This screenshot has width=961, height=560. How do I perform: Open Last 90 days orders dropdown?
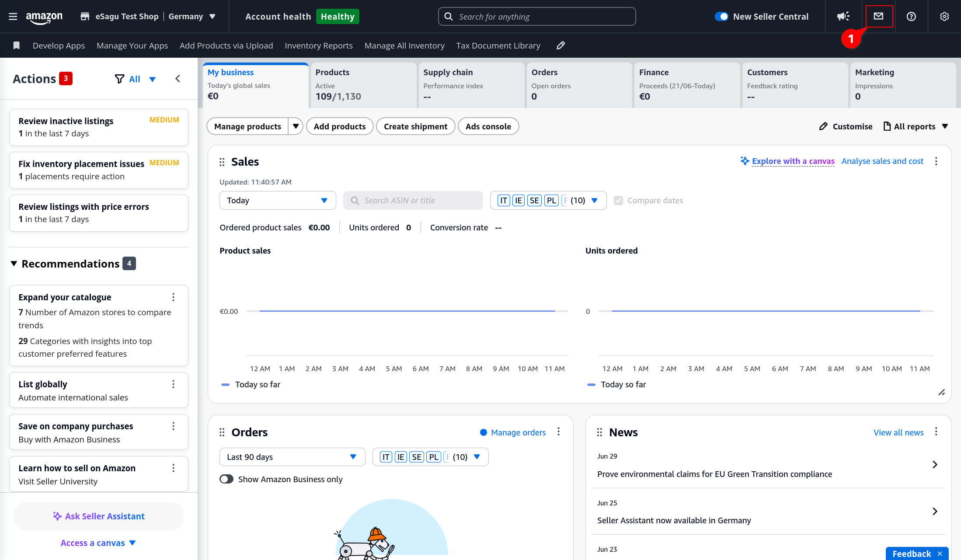coord(292,457)
